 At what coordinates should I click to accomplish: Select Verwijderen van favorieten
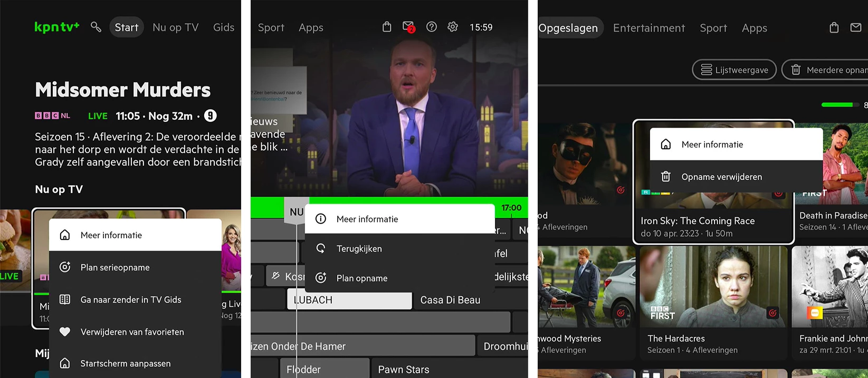135,332
